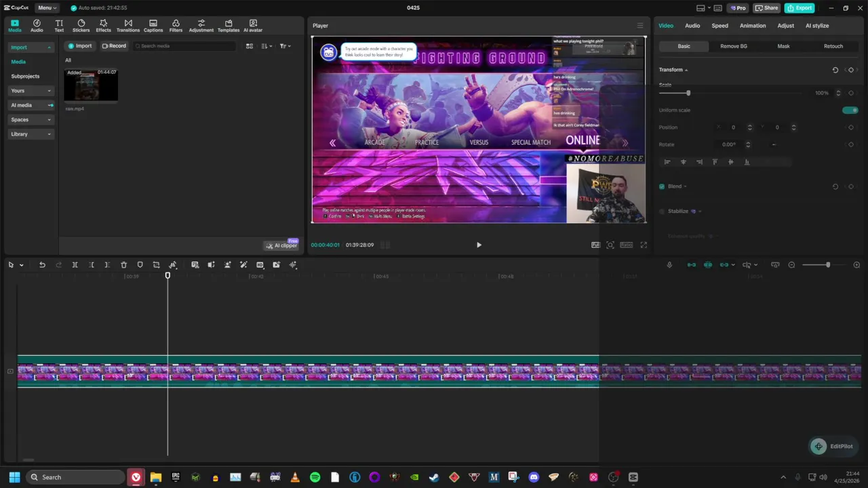Uncheck the Blend checkbox
This screenshot has height=488, width=868.
tap(662, 186)
